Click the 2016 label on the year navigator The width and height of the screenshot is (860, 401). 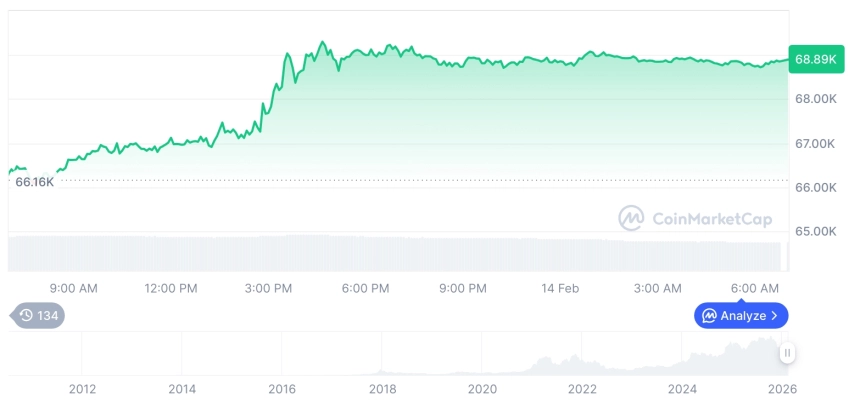(282, 389)
